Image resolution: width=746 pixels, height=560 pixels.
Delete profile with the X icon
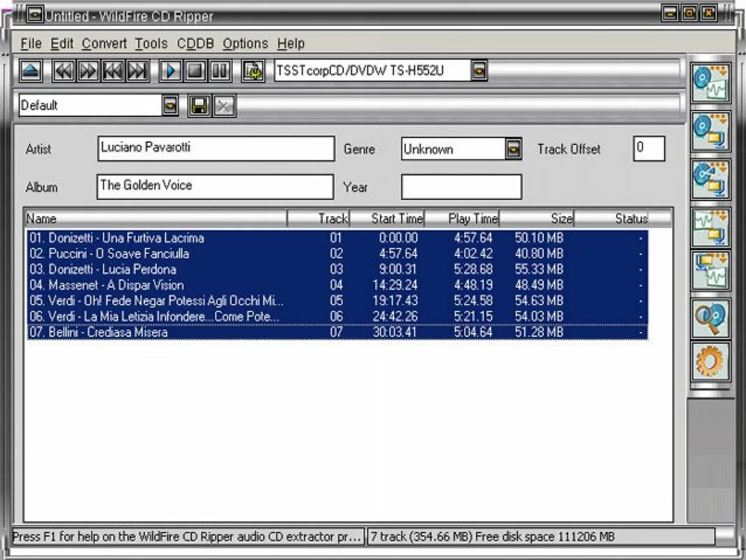pos(224,106)
